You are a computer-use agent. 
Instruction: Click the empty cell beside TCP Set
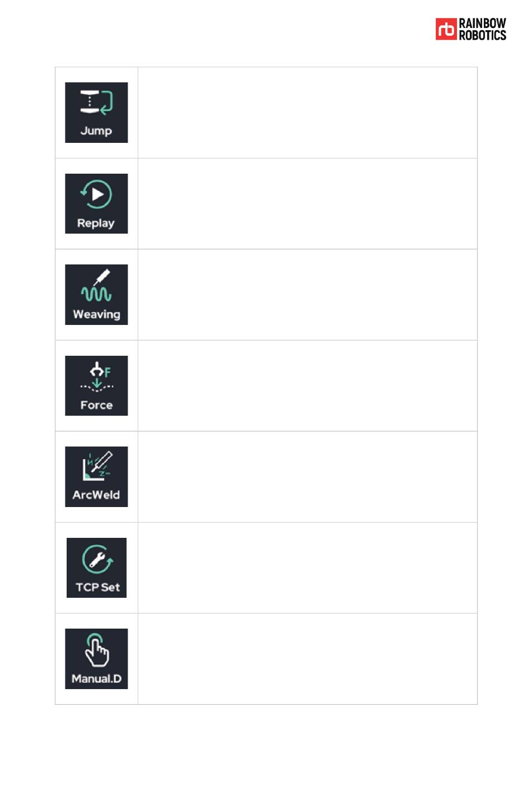tap(307, 568)
